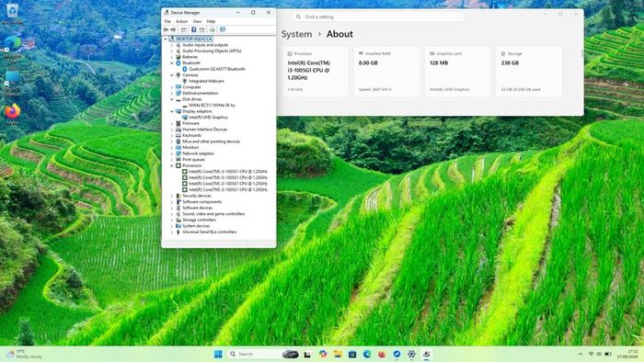This screenshot has width=644, height=362.
Task: Click the Wi-Fi icon in system tray
Action: (x=591, y=355)
